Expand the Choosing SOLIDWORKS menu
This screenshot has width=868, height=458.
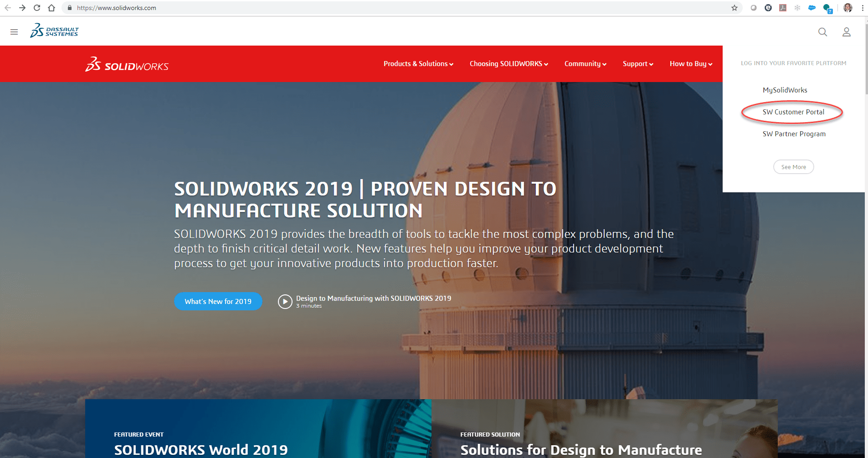pyautogui.click(x=509, y=64)
